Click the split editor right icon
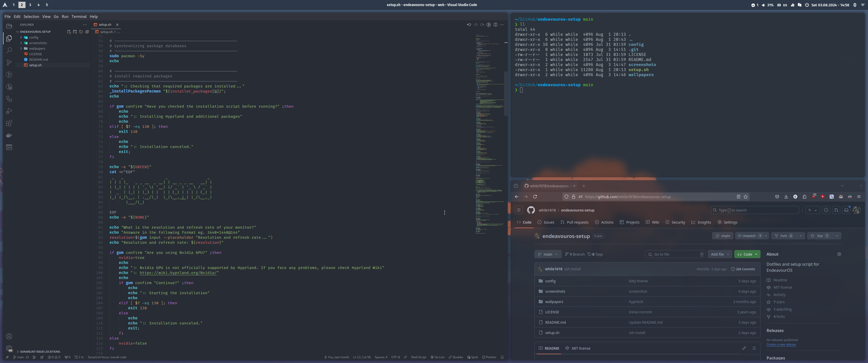 (x=495, y=25)
